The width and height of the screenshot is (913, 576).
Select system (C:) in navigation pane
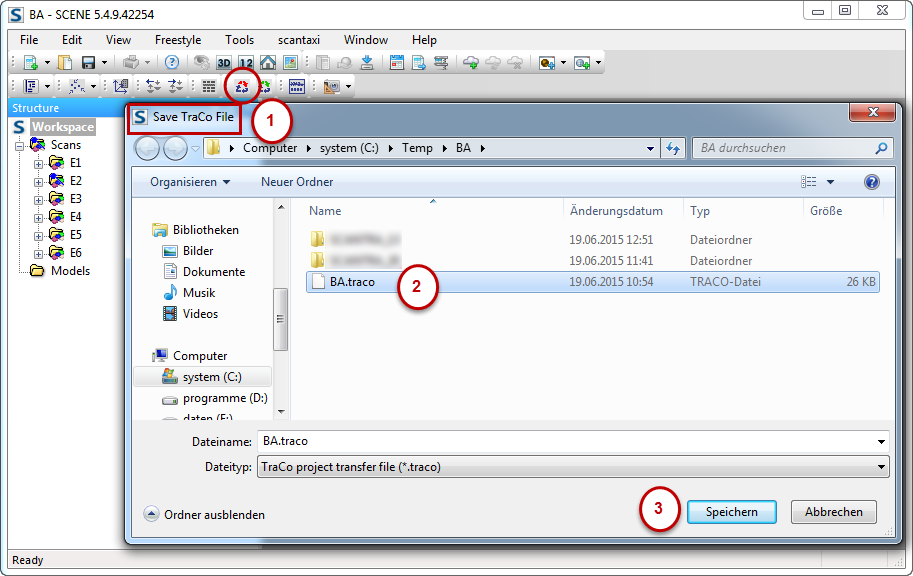click(202, 377)
